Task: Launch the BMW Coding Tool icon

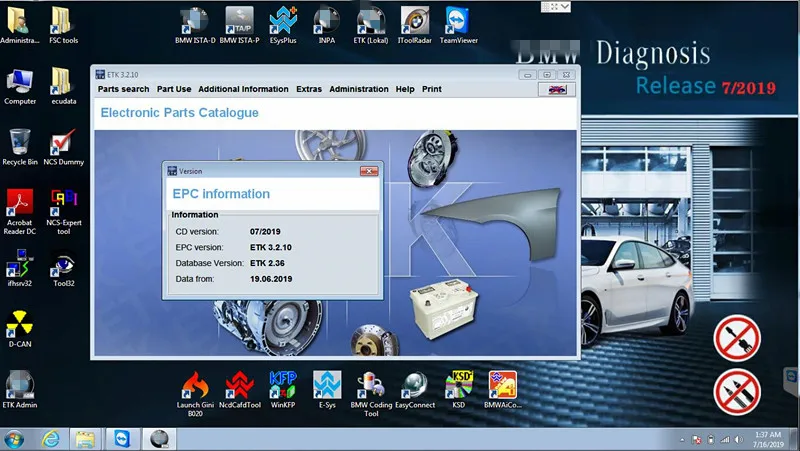Action: pos(371,393)
